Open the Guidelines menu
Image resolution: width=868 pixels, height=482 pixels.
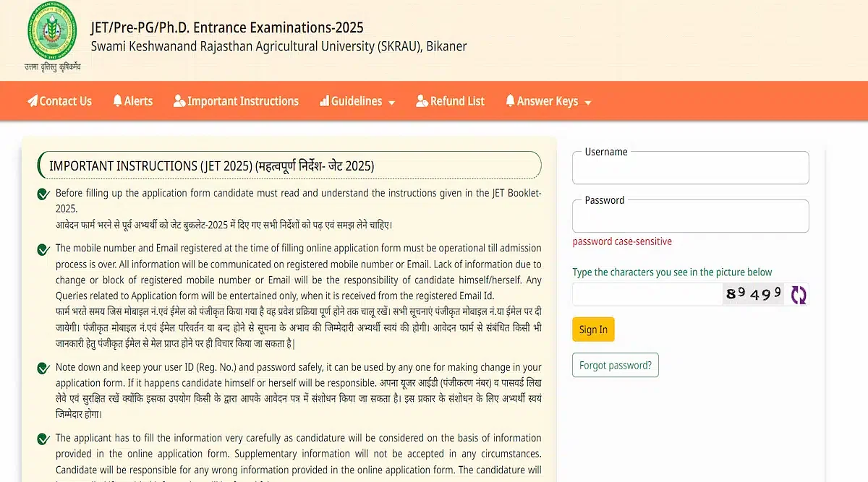357,101
